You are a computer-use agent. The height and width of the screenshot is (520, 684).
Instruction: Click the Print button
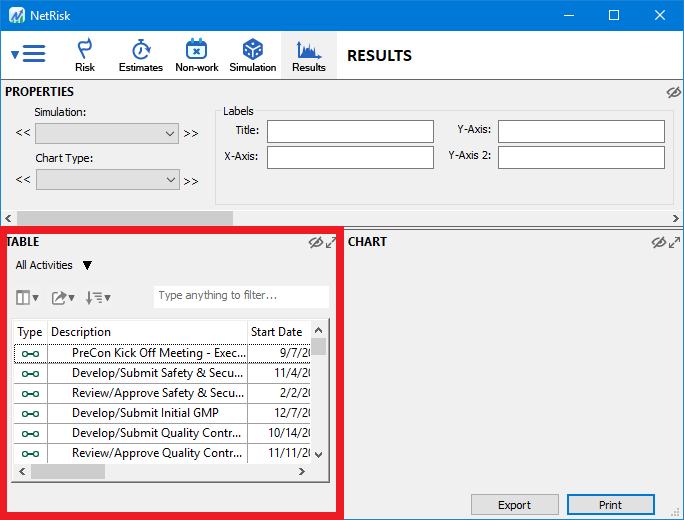tap(610, 505)
